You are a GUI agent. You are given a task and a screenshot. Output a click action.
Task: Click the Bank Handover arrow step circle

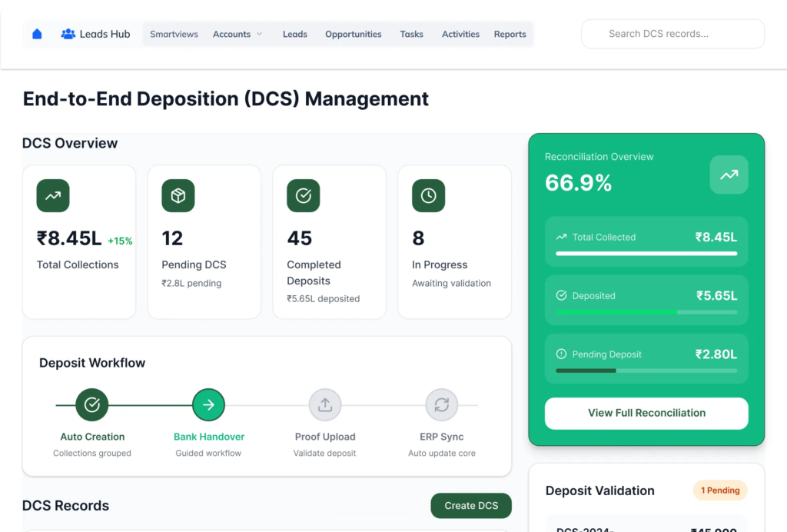[x=208, y=404]
